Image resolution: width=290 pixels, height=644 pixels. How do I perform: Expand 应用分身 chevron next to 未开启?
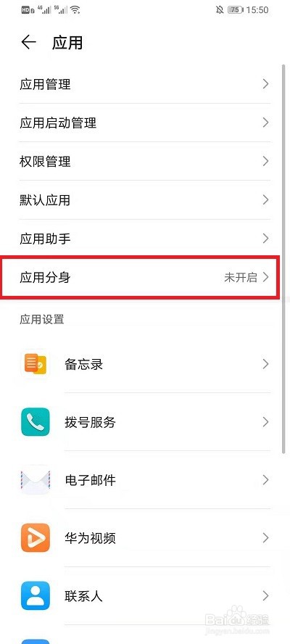(x=266, y=277)
